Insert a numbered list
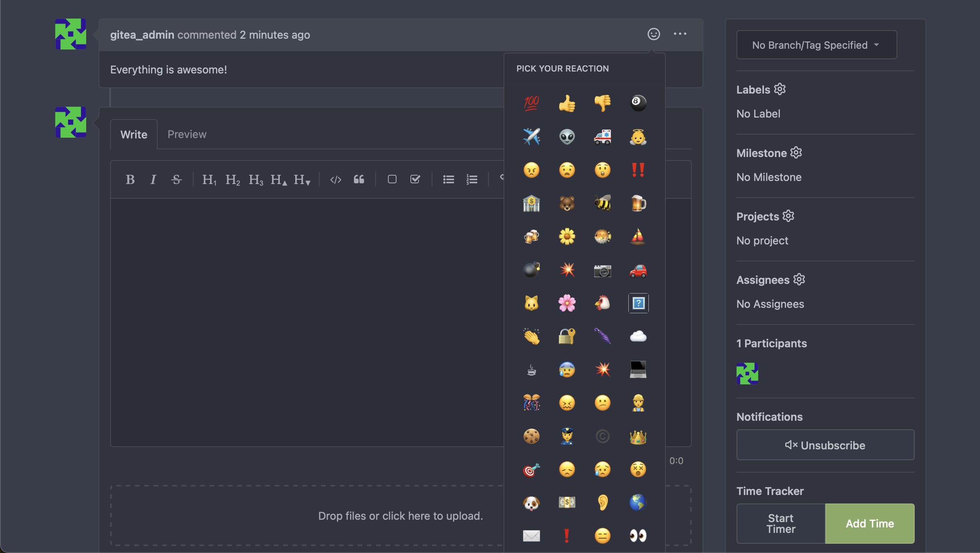The image size is (980, 553). coord(471,179)
